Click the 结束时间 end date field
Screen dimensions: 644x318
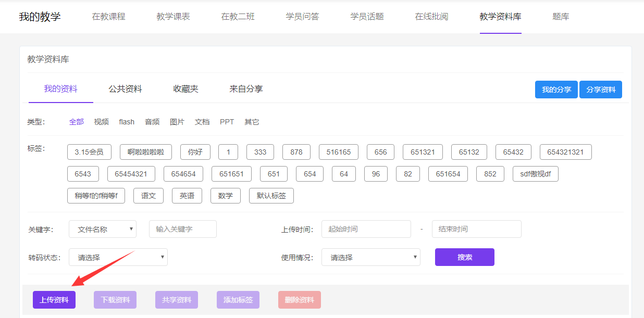[x=476, y=229]
